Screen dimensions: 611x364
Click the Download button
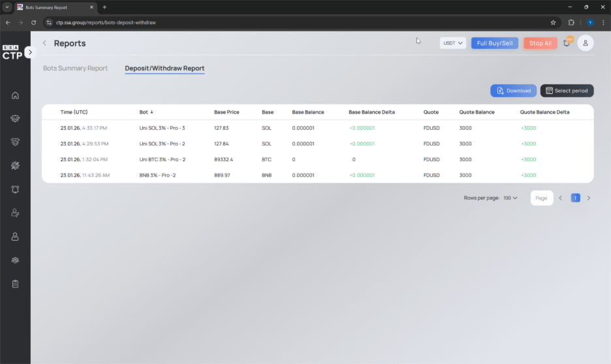pyautogui.click(x=513, y=91)
